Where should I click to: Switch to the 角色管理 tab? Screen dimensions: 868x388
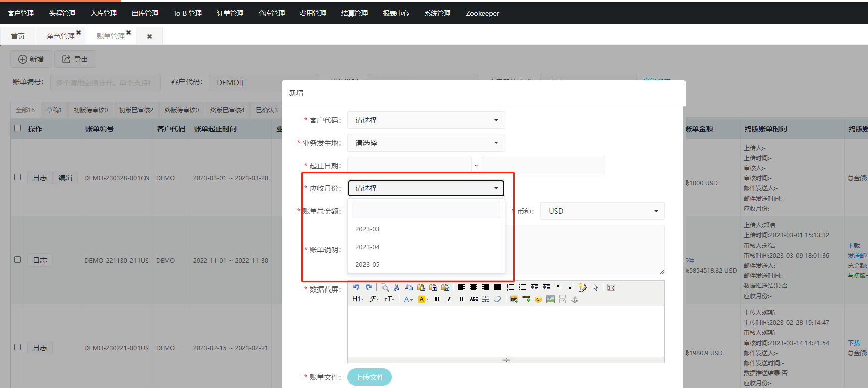pos(60,36)
